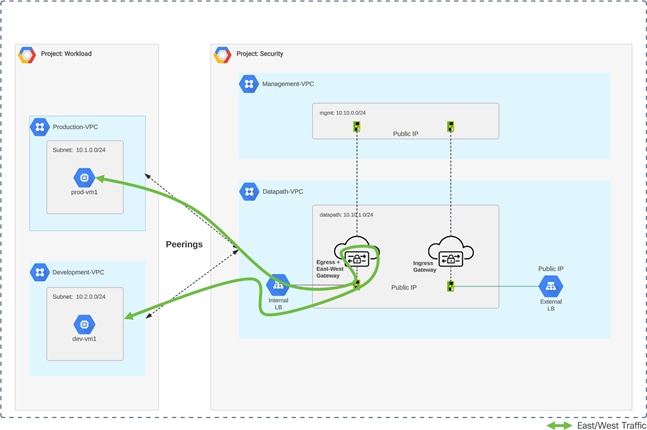Click the Google Cloud logo beside Project: Workload
647x430 pixels.
(27, 55)
